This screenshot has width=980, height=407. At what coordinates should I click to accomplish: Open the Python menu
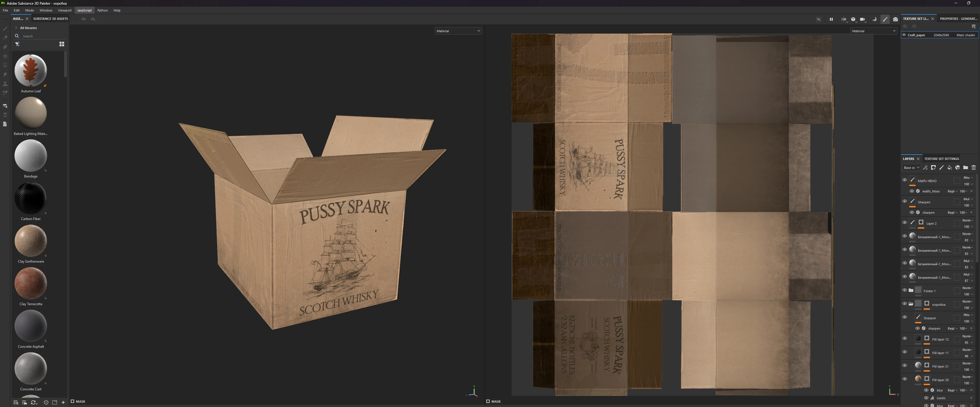tap(102, 10)
